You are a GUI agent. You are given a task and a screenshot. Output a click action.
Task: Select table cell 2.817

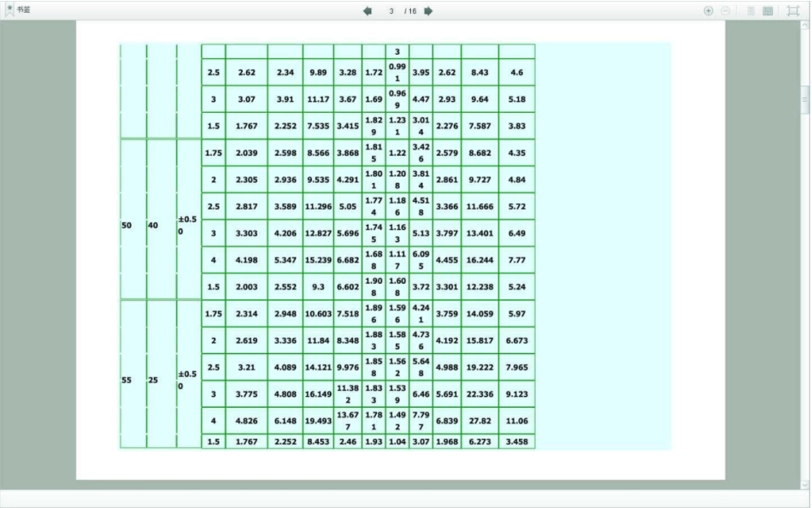click(x=246, y=206)
